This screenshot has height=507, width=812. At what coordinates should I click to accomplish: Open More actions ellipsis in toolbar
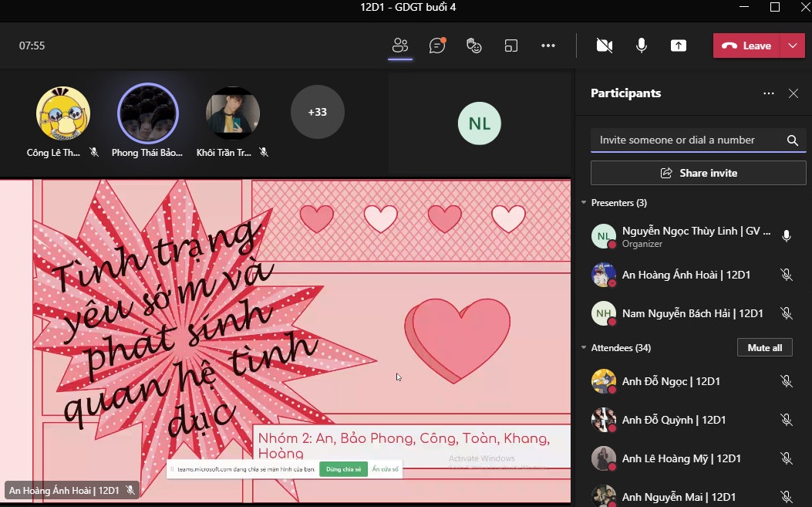coord(548,46)
